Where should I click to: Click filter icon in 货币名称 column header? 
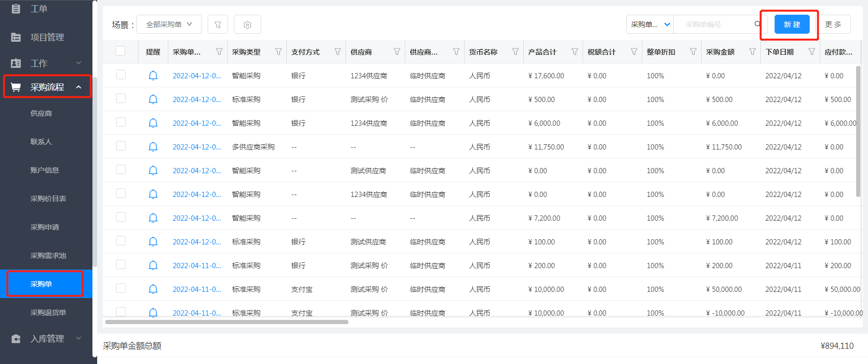click(x=515, y=52)
